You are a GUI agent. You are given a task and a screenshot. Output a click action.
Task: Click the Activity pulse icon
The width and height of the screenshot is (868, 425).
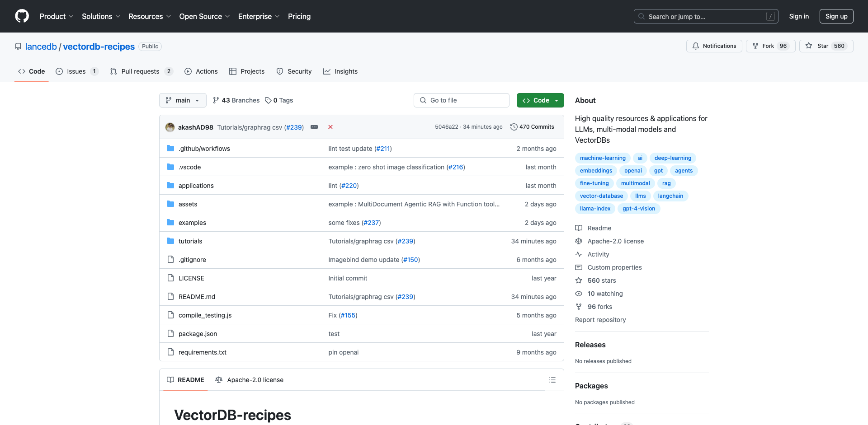pyautogui.click(x=579, y=254)
